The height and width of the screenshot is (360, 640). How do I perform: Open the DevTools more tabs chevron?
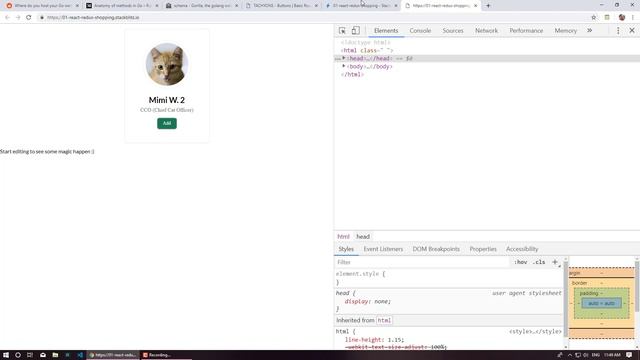(x=589, y=31)
